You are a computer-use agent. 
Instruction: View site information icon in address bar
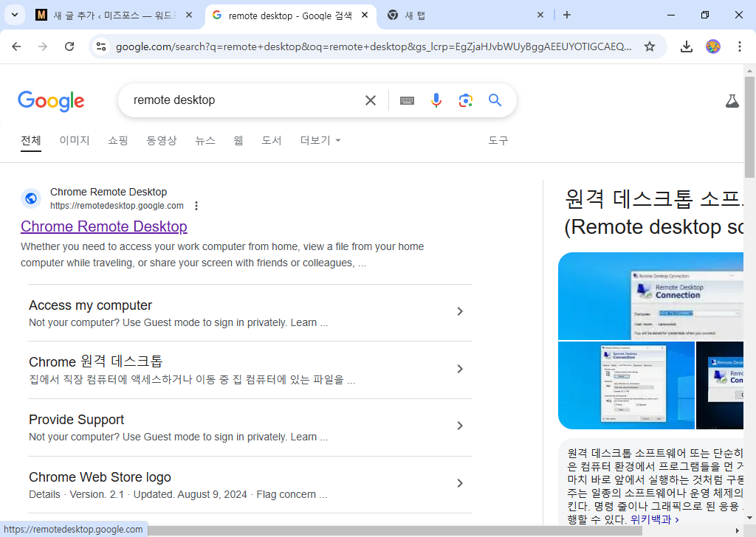click(x=101, y=46)
